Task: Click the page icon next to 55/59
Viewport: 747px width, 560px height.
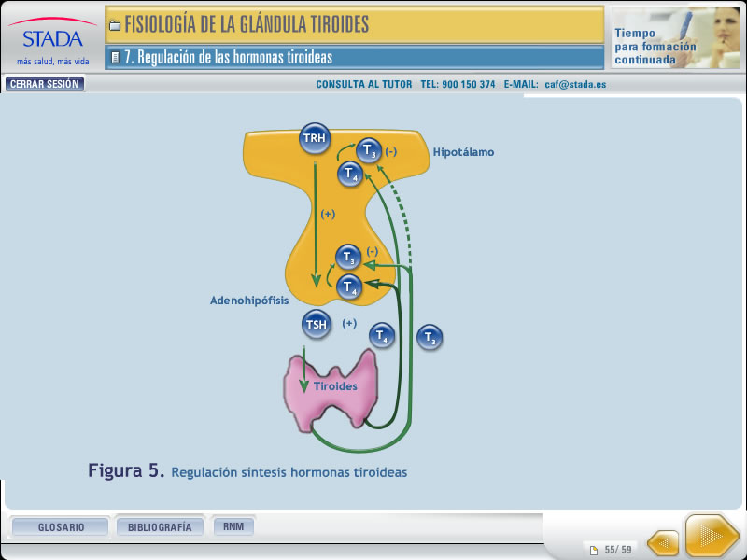Action: coord(594,551)
